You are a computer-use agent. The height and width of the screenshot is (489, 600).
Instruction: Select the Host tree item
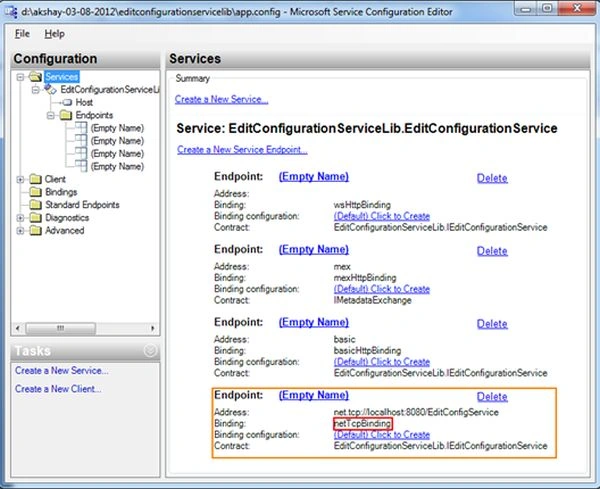pos(84,102)
